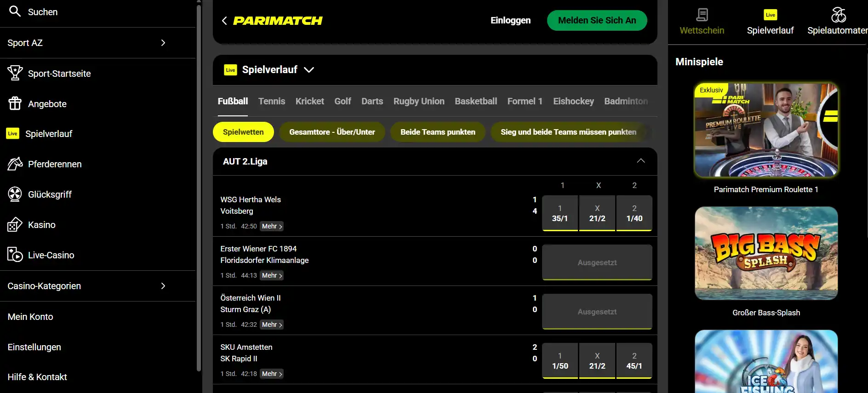The height and width of the screenshot is (393, 868).
Task: Open Einstellungen
Action: point(34,347)
